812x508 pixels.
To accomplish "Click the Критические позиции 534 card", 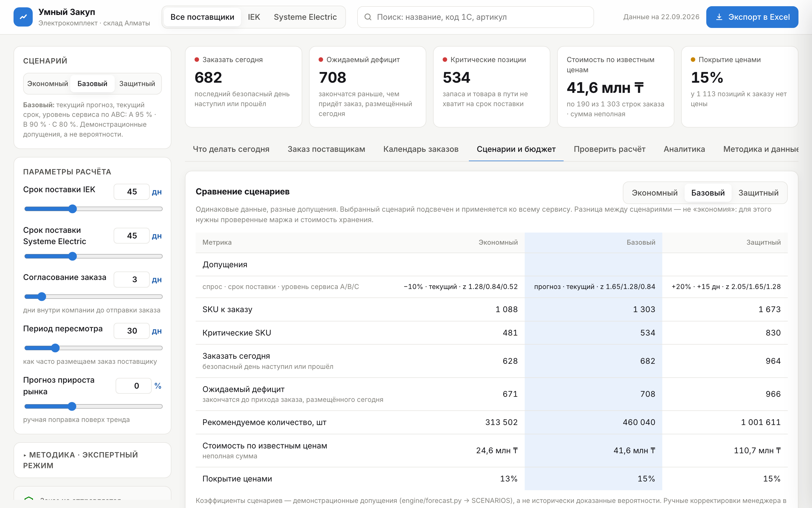I will tap(491, 87).
